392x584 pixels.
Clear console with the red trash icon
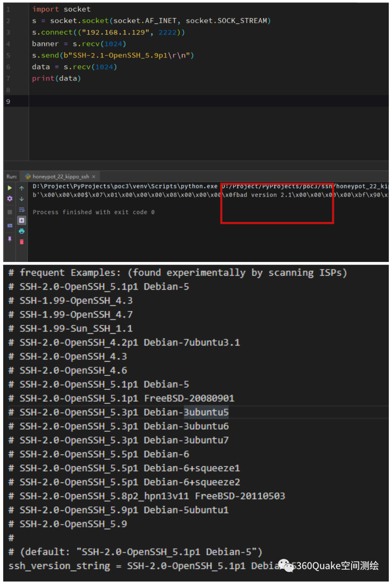[x=22, y=242]
